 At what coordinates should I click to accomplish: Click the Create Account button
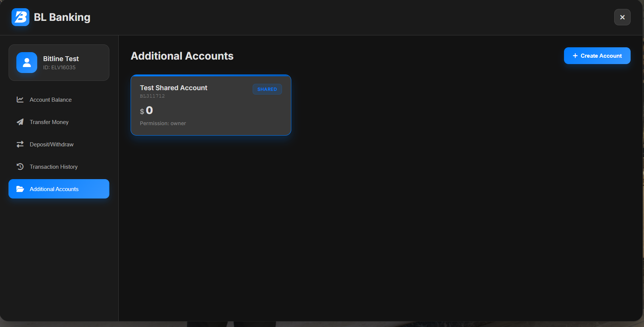[597, 55]
